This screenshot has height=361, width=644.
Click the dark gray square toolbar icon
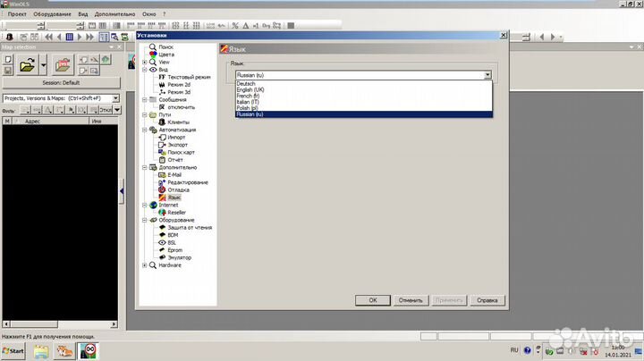291,25
